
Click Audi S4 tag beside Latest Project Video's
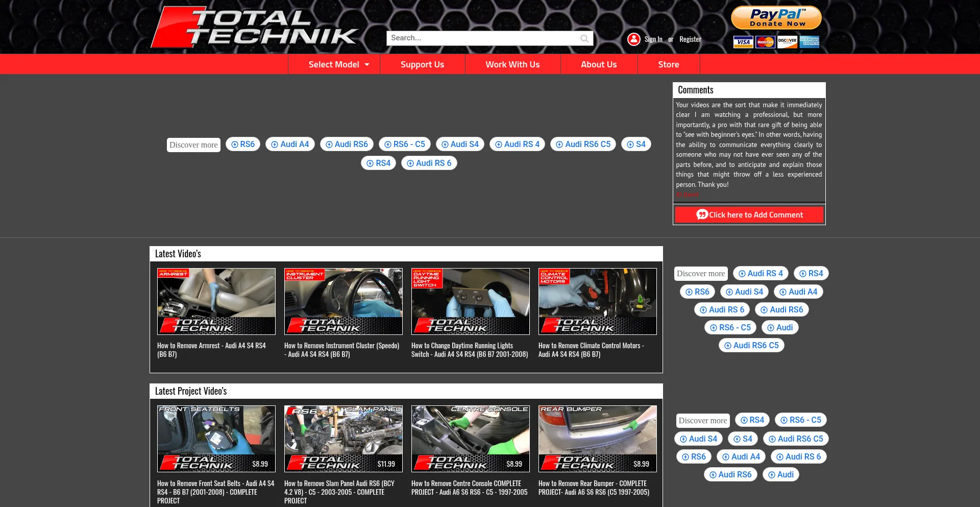coord(698,439)
